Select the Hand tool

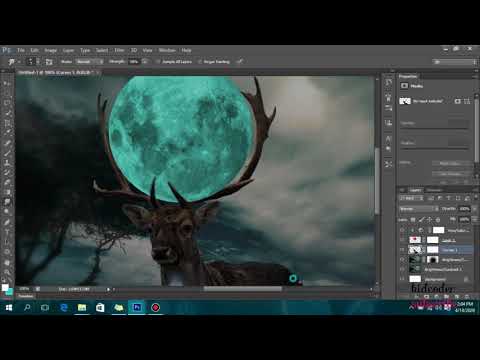[7, 263]
